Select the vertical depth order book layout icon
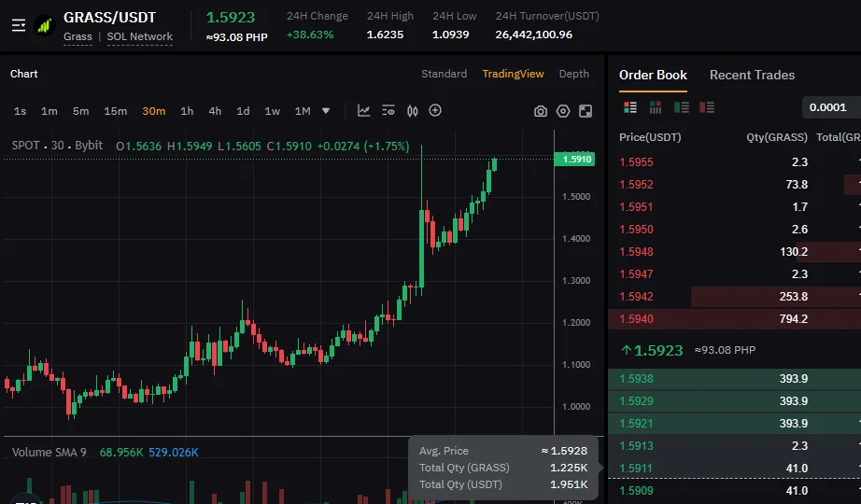Viewport: 861px width, 504px height. point(655,107)
